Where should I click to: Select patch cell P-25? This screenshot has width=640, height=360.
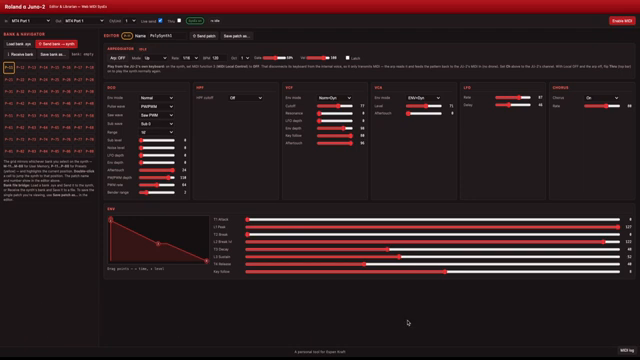[55, 80]
